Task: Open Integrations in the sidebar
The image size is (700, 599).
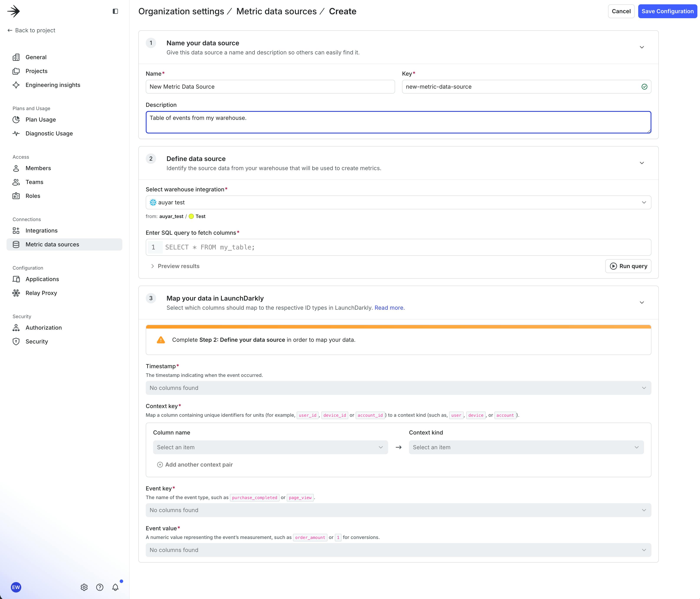Action: (41, 231)
